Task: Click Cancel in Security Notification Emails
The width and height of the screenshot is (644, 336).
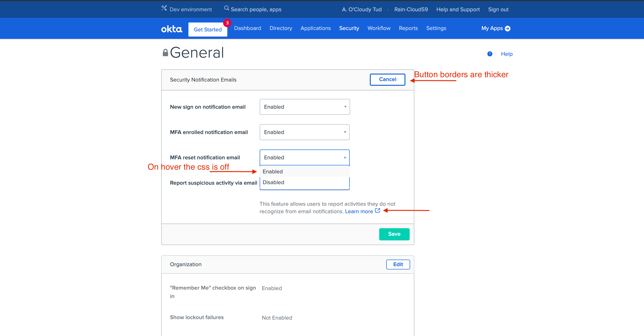Action: [387, 79]
